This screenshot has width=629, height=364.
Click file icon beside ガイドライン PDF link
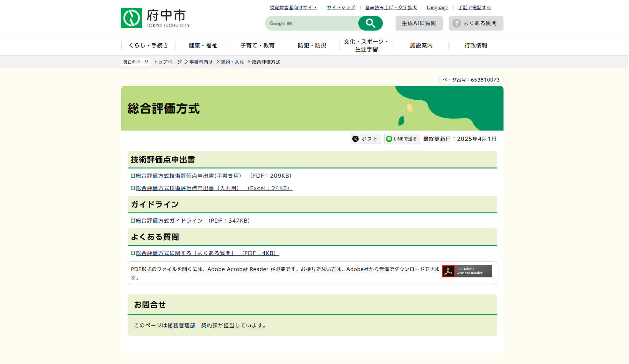tap(133, 220)
